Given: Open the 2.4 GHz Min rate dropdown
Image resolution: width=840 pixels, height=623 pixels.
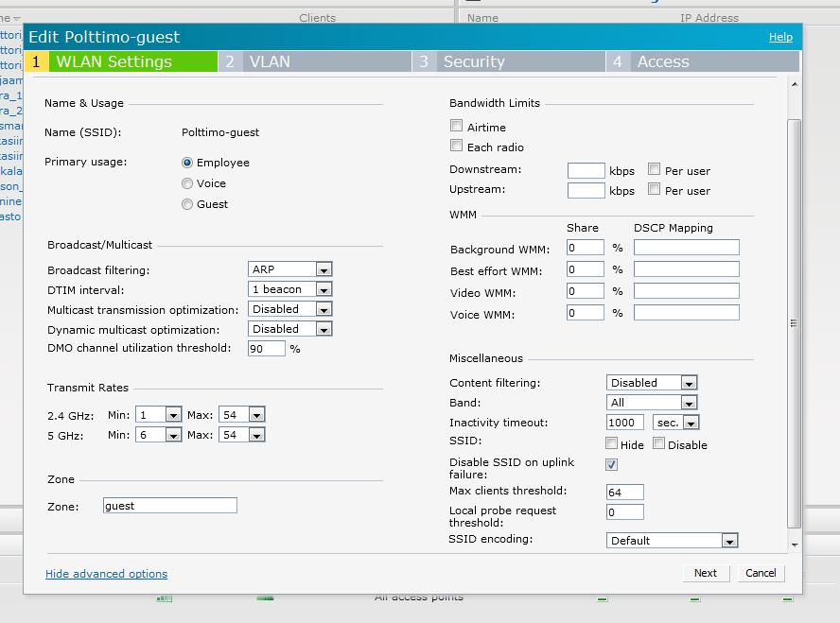Looking at the screenshot, I should 159,415.
